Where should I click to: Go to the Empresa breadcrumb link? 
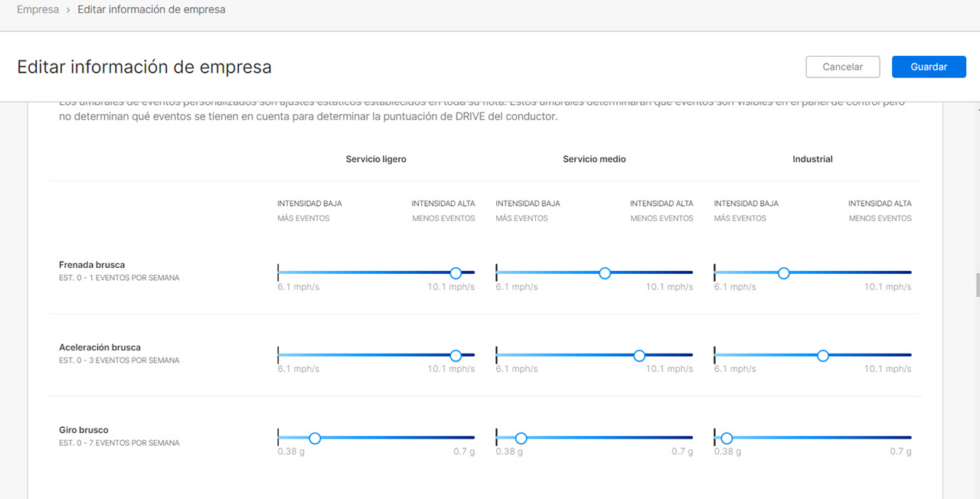pos(38,10)
